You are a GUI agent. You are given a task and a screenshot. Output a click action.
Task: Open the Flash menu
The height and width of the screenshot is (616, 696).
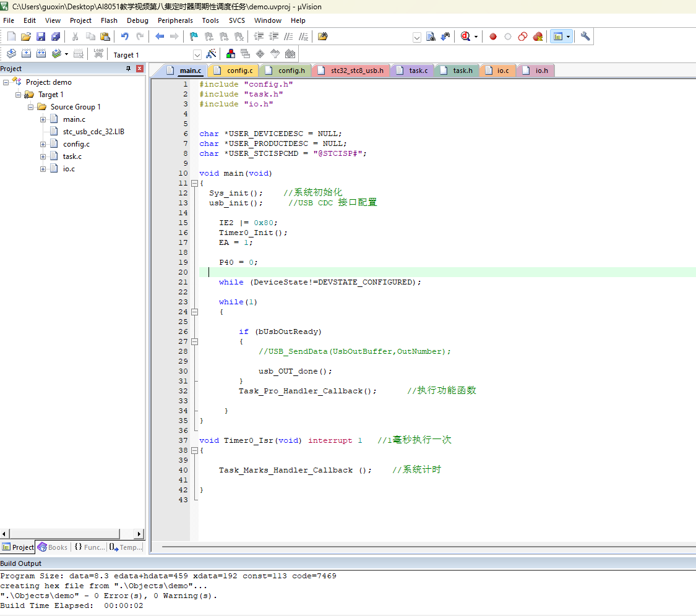click(x=109, y=20)
